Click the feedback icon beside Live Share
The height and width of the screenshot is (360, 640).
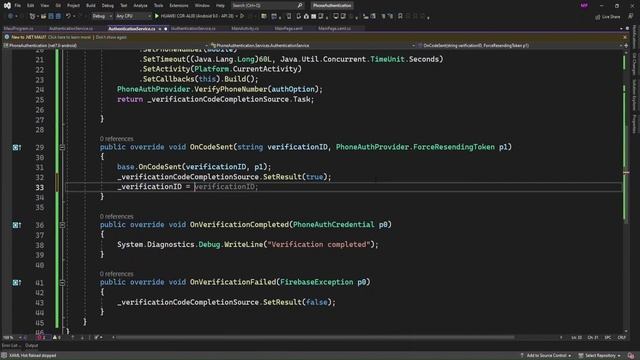631,16
